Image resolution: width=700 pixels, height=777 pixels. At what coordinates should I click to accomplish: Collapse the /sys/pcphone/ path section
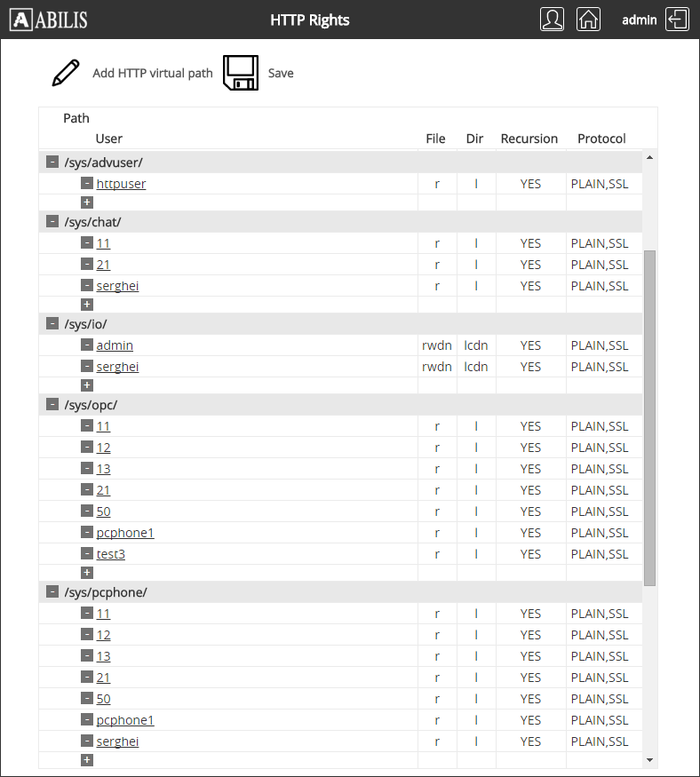[52, 591]
